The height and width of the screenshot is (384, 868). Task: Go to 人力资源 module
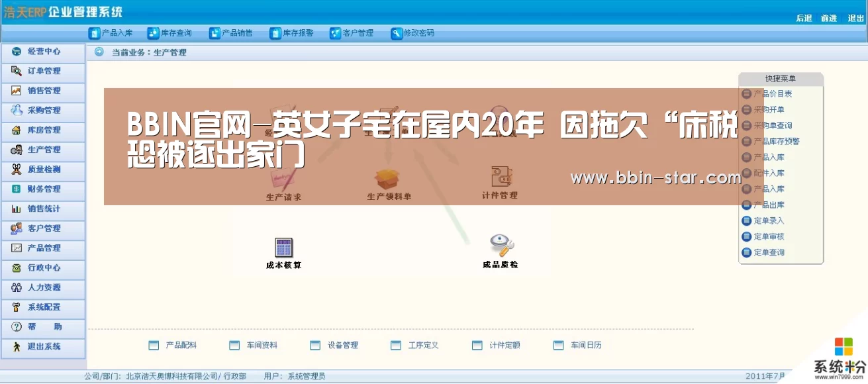coord(43,288)
